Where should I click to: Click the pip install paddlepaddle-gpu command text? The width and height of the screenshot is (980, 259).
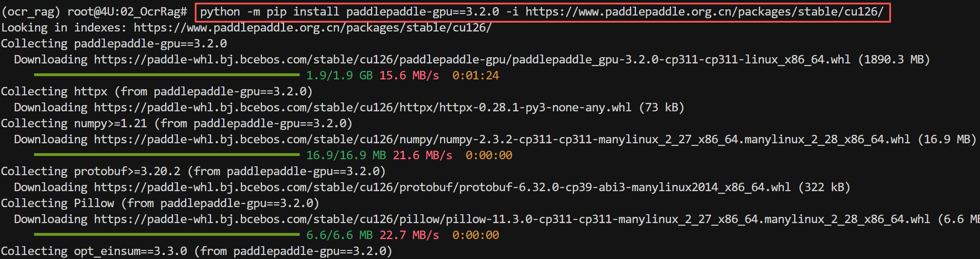click(x=542, y=12)
